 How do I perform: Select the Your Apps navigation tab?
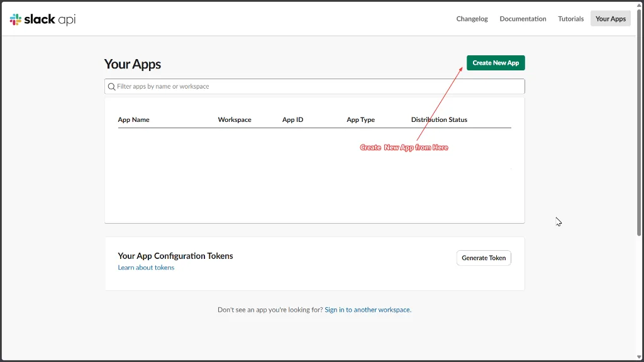coord(610,19)
